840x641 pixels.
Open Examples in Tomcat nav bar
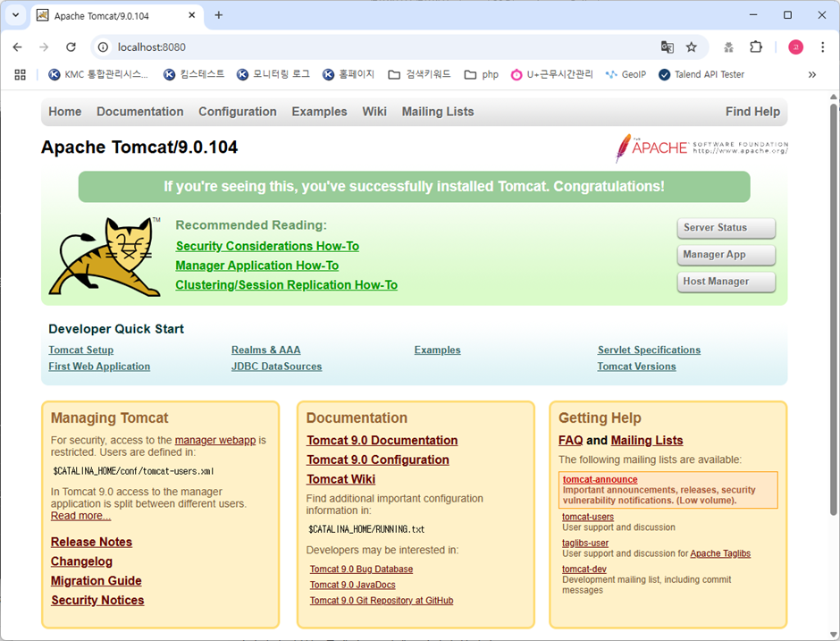[x=319, y=112]
